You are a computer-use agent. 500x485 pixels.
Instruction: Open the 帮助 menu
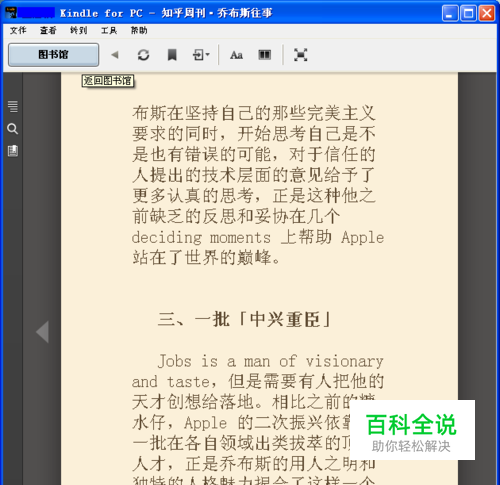pyautogui.click(x=139, y=31)
